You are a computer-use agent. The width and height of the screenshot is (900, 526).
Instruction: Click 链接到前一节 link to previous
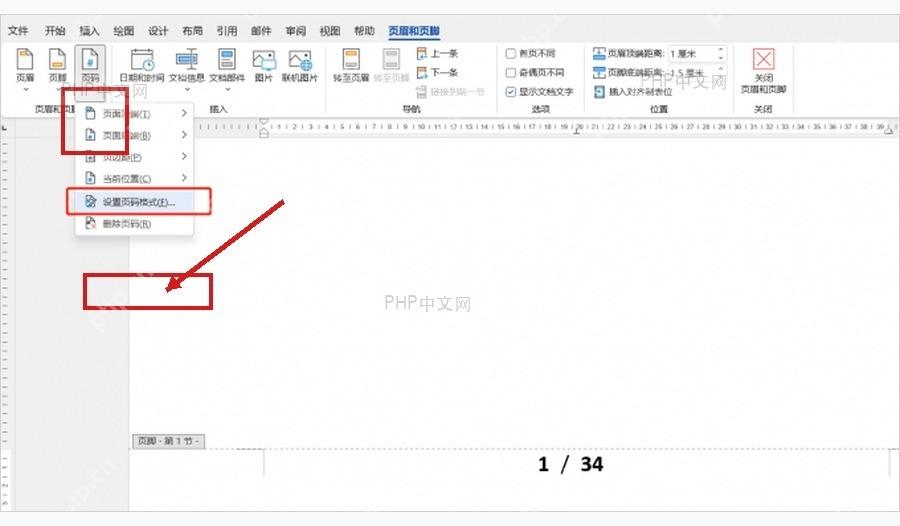pos(451,92)
